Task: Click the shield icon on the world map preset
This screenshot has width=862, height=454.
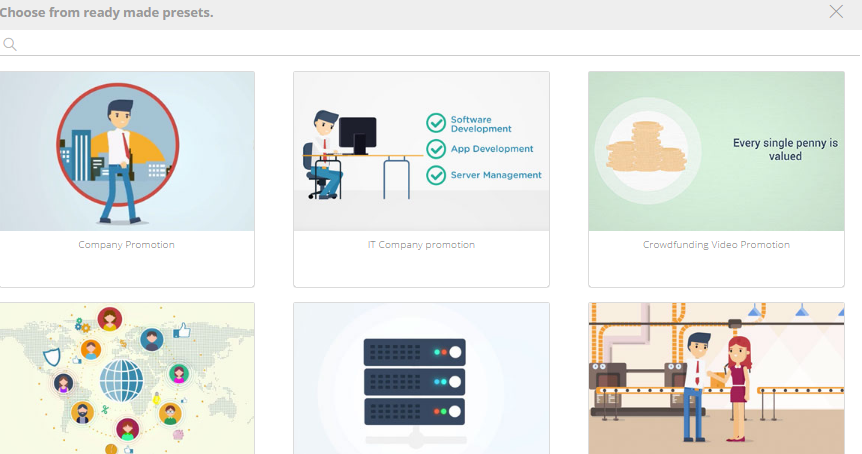Action: point(51,356)
